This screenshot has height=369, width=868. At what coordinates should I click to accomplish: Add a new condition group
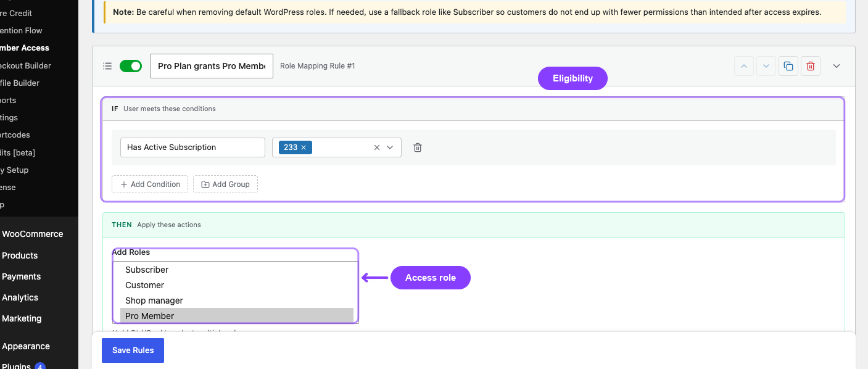(225, 184)
